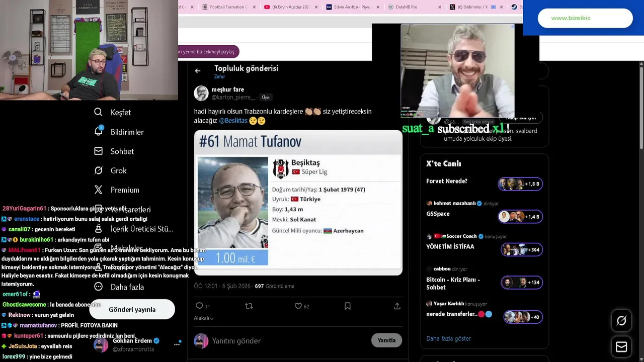Click the reply composer avatar beside Yanıtını gönder
The width and height of the screenshot is (644, 362).
[201, 340]
